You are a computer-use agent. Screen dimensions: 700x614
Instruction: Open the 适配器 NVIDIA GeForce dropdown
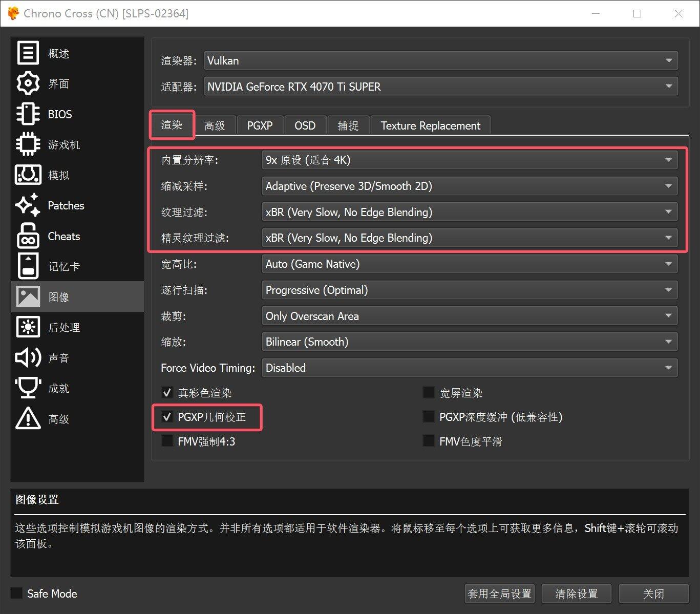(x=440, y=87)
